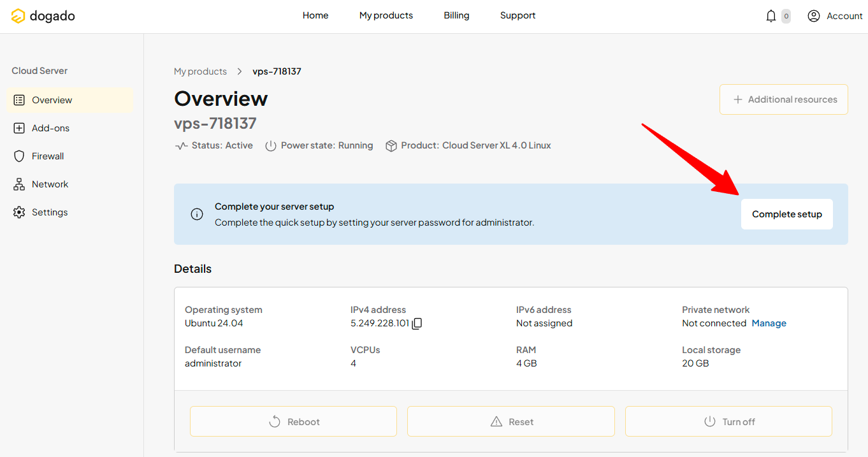
Task: Click the vps-718137 breadcrumb text
Action: pyautogui.click(x=277, y=71)
